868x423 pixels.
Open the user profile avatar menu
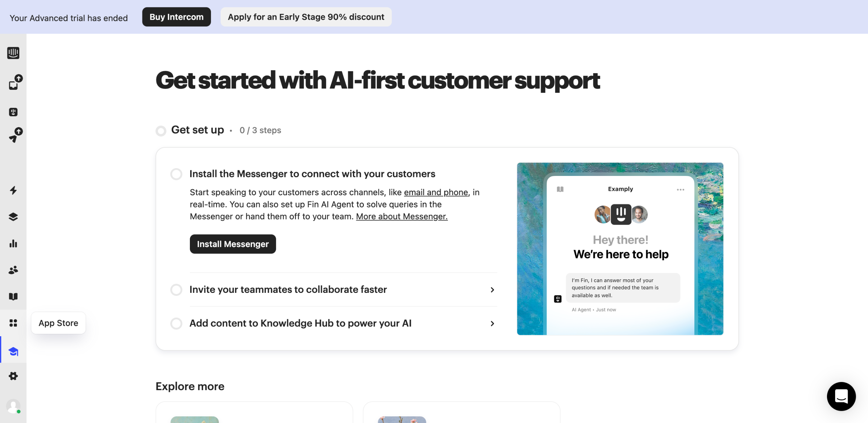13,406
